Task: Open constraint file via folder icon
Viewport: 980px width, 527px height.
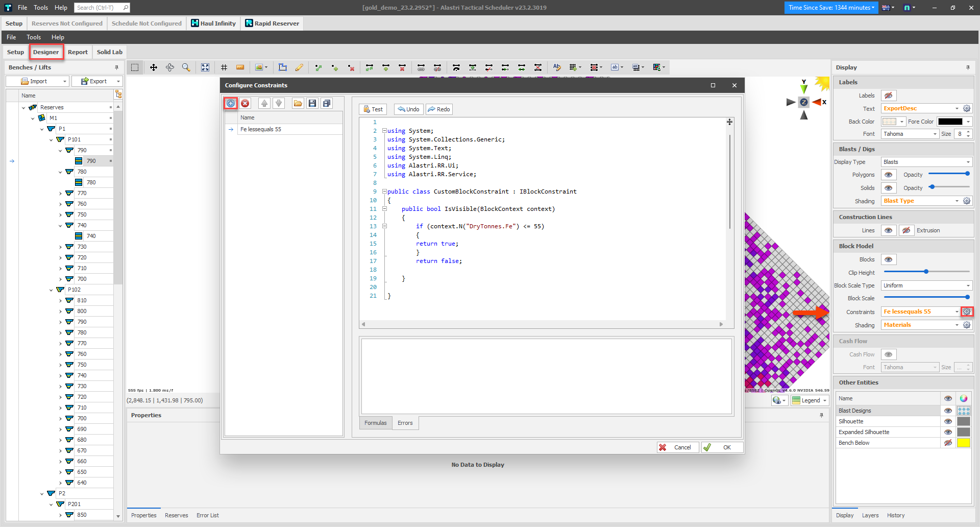Action: 298,103
